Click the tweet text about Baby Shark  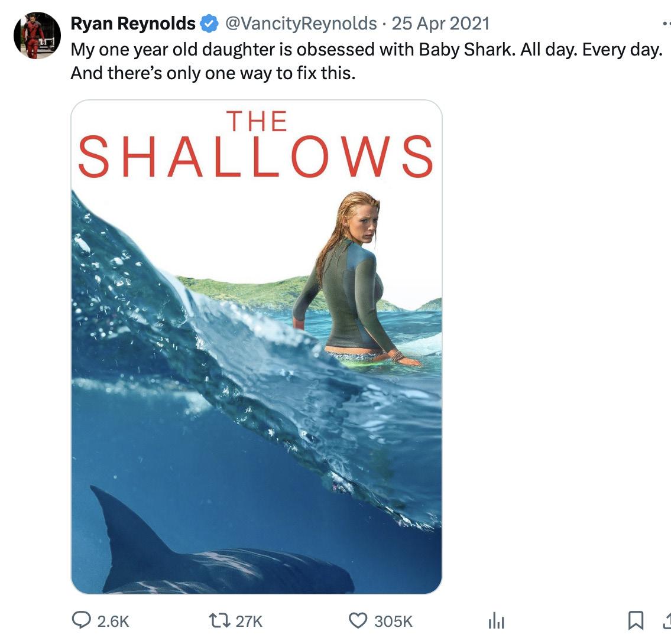pyautogui.click(x=367, y=61)
